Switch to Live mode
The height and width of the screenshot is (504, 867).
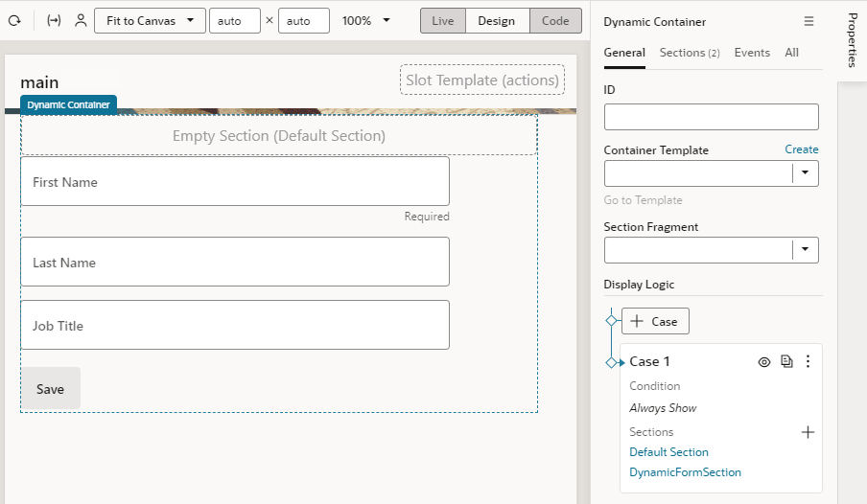[x=443, y=21]
